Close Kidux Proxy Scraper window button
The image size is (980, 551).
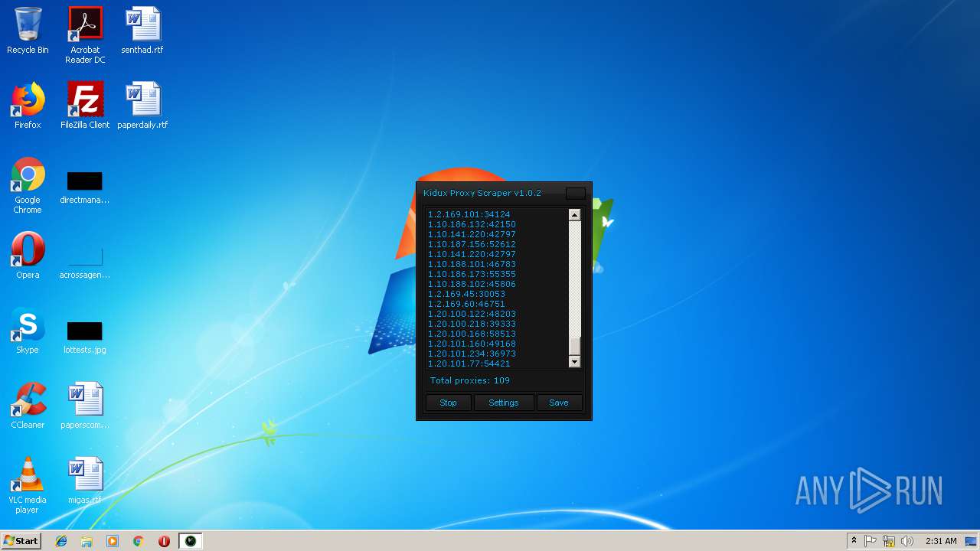click(575, 194)
